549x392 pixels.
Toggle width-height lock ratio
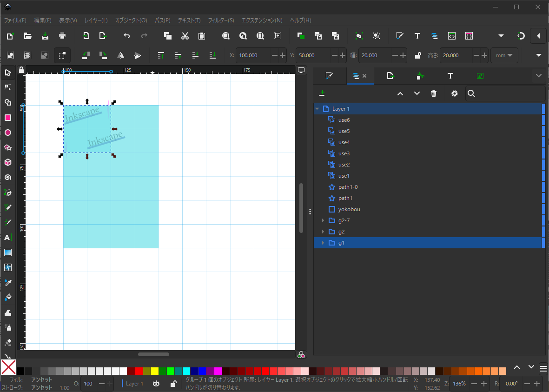click(x=418, y=55)
